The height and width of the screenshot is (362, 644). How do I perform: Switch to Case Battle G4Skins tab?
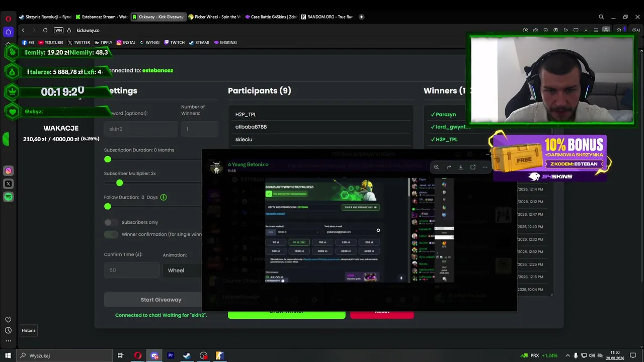coord(271,17)
